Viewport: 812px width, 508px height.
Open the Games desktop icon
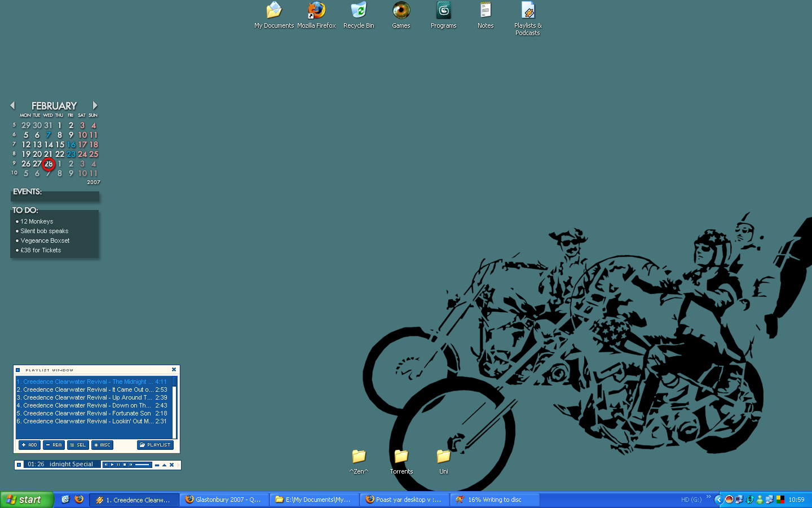(401, 15)
